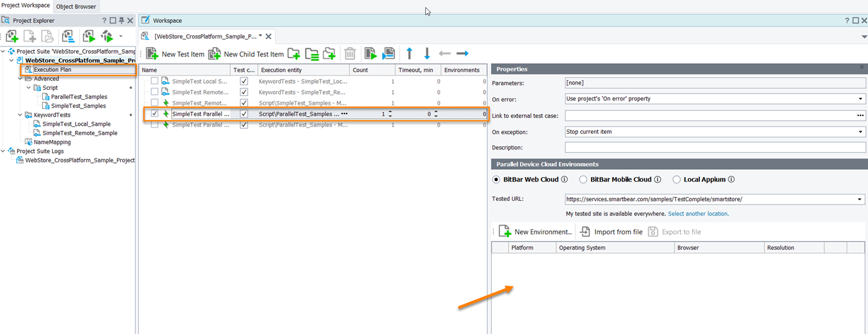This screenshot has height=334, width=868.
Task: Click the Description input field
Action: 714,147
